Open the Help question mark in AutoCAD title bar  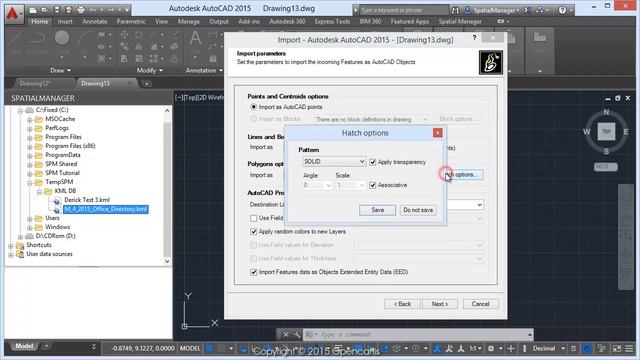562,10
